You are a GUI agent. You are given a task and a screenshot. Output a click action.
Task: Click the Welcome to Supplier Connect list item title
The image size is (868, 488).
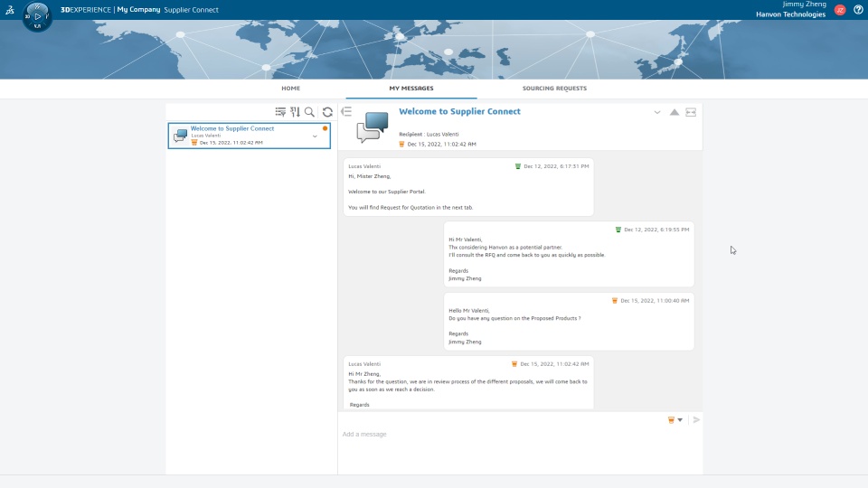(x=232, y=128)
